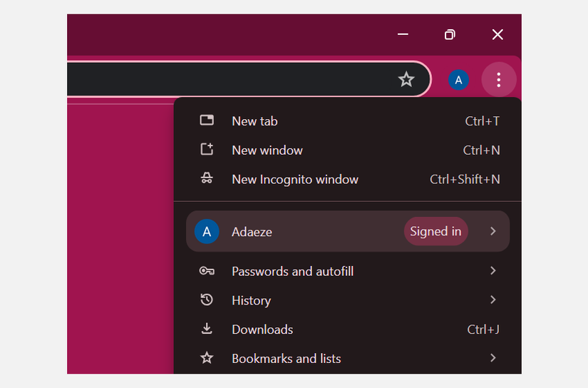Click the History clock icon
Image resolution: width=588 pixels, height=388 pixels.
point(207,300)
